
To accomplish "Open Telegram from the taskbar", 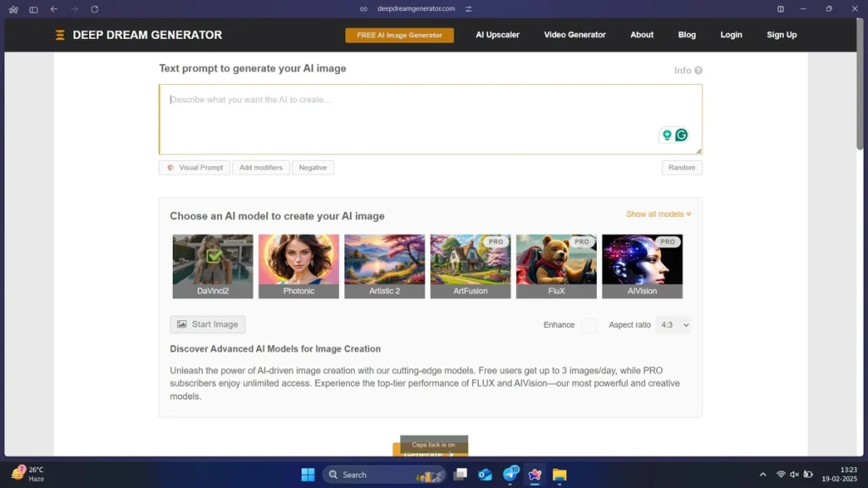I will 510,474.
